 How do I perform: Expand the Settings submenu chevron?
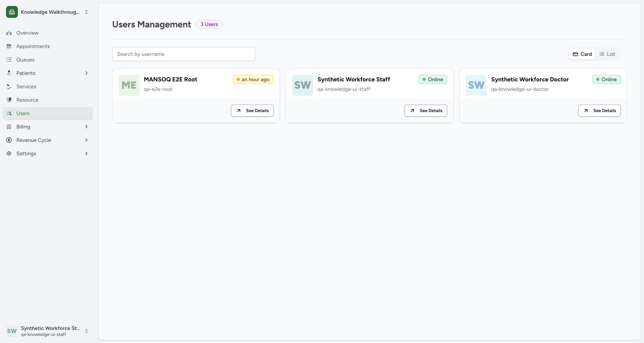pyautogui.click(x=86, y=154)
